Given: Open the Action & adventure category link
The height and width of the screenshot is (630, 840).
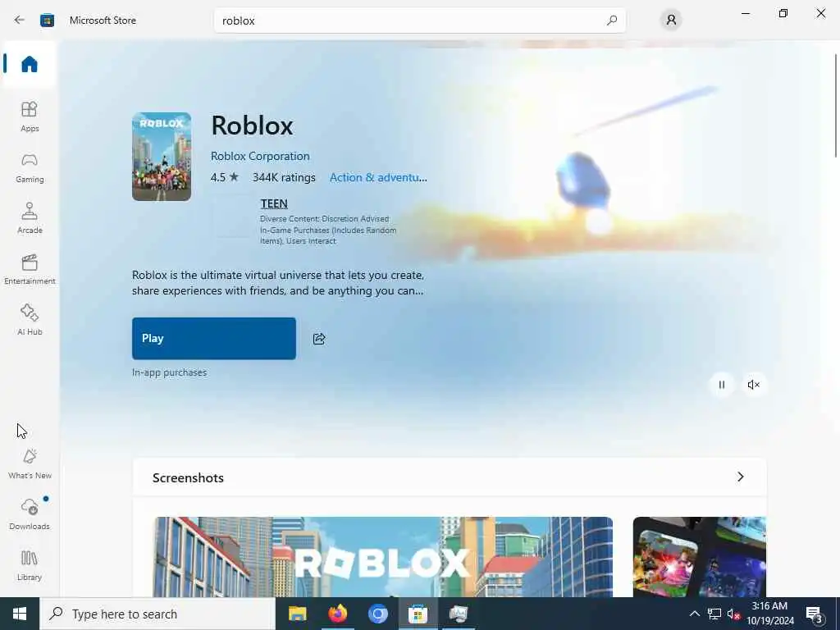Looking at the screenshot, I should coord(378,177).
